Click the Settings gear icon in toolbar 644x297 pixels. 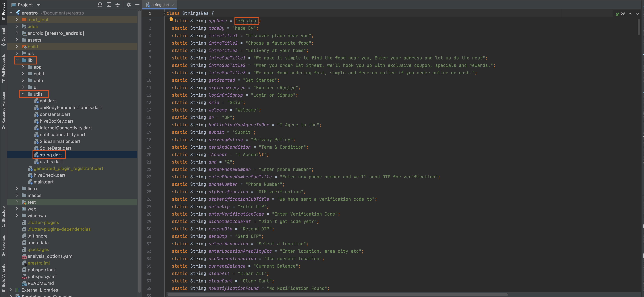point(128,5)
